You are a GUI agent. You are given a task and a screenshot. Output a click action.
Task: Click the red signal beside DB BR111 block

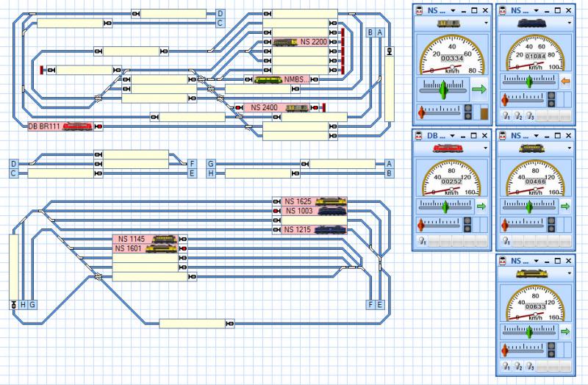98,126
